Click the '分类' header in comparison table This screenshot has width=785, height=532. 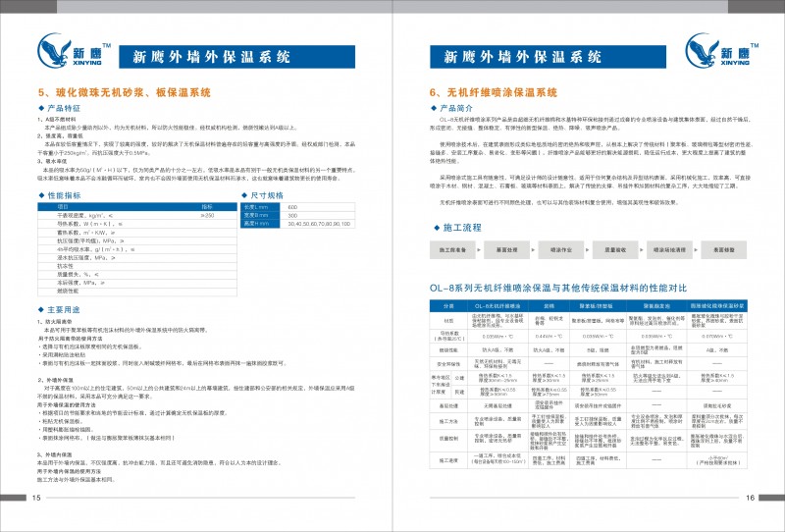[x=448, y=306]
